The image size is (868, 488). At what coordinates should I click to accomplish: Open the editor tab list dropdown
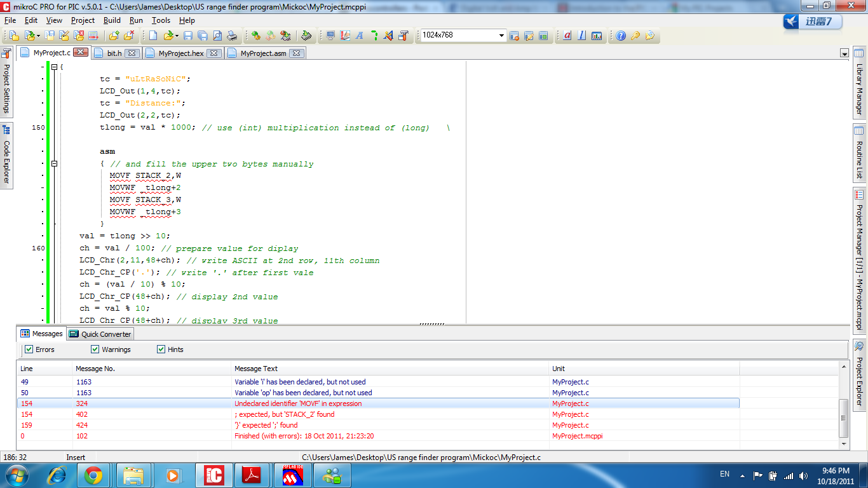[844, 53]
